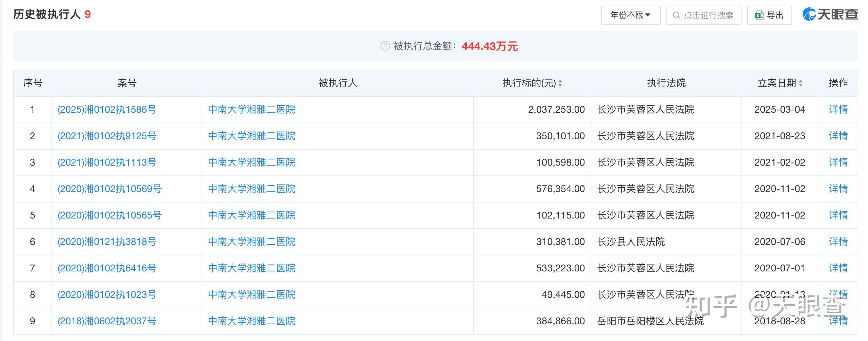The width and height of the screenshot is (868, 341).
Task: Open case (2020)湘0121执3818号
Action: pyautogui.click(x=107, y=242)
